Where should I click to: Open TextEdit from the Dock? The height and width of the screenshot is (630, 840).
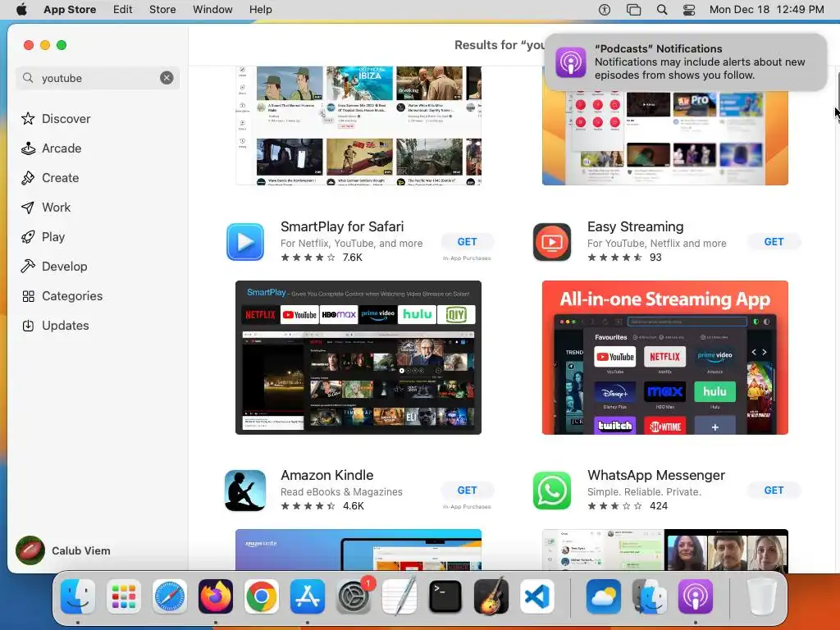399,596
